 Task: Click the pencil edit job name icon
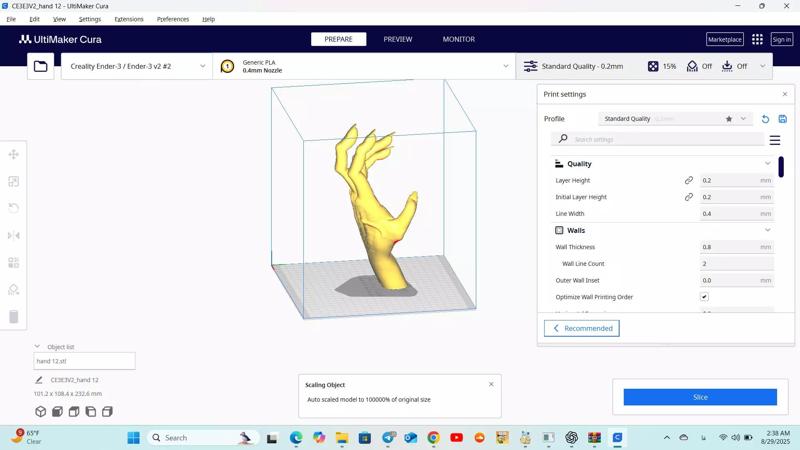point(39,380)
